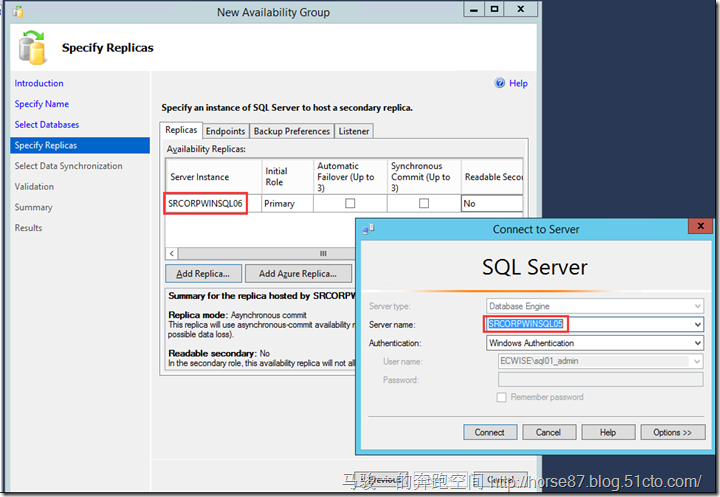Click the Summary step in sidebar
The width and height of the screenshot is (720, 497).
tap(34, 207)
